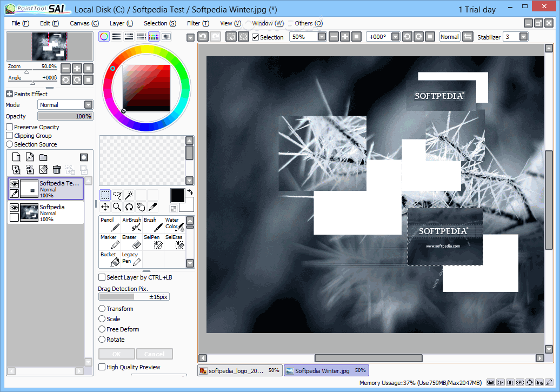
Task: Select the Rotate radio option
Action: (102, 340)
